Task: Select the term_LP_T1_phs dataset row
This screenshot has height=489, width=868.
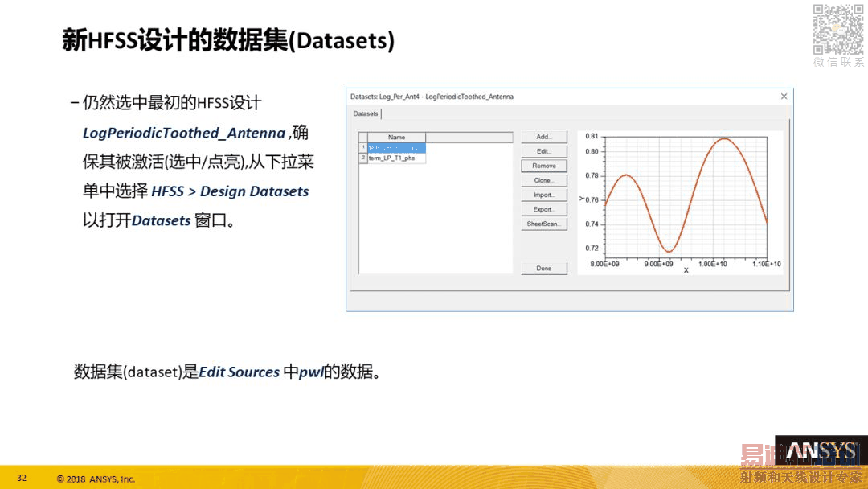Action: [x=397, y=158]
